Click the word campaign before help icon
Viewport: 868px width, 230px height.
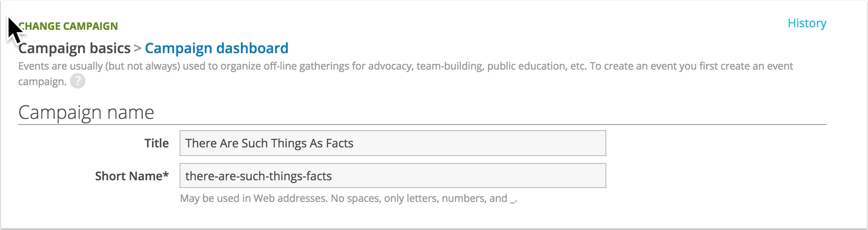42,81
